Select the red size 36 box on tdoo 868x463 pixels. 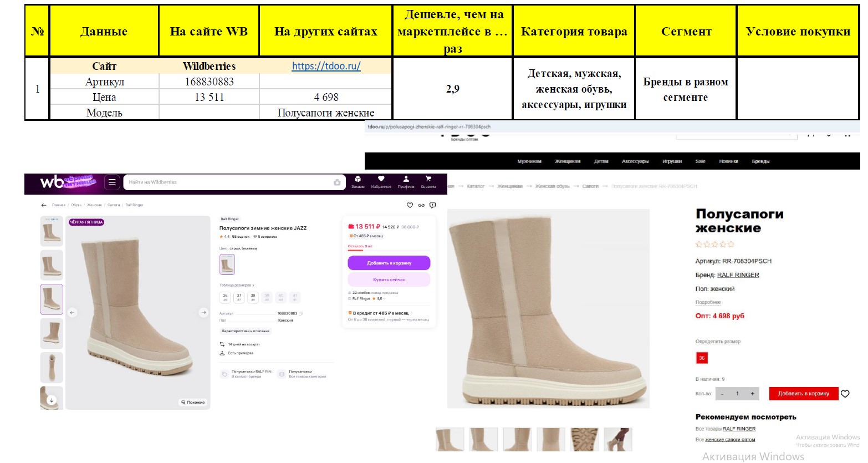click(x=702, y=358)
